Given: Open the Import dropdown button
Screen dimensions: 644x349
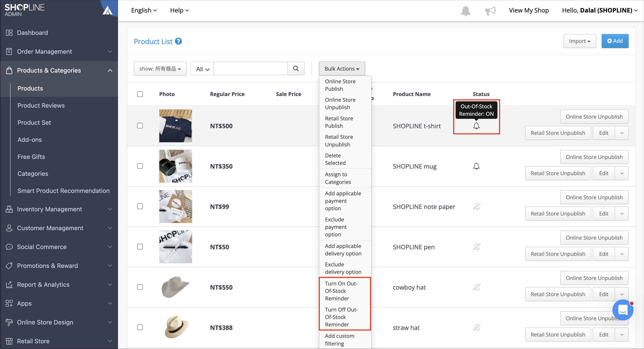Looking at the screenshot, I should [580, 41].
